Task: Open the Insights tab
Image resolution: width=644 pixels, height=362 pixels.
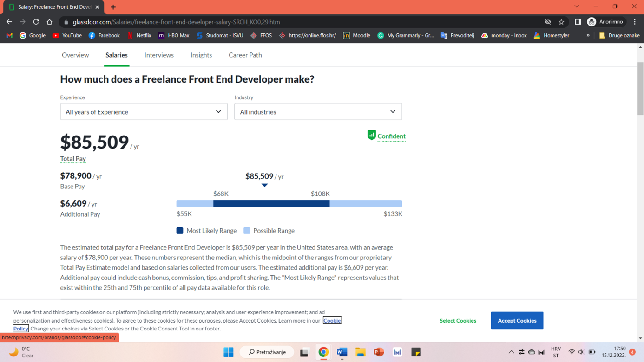Action: tap(201, 55)
